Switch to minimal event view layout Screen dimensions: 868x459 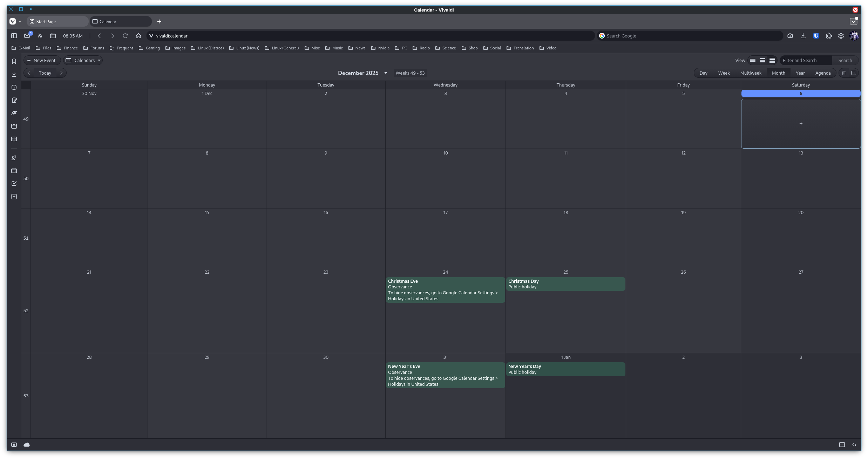click(x=752, y=60)
